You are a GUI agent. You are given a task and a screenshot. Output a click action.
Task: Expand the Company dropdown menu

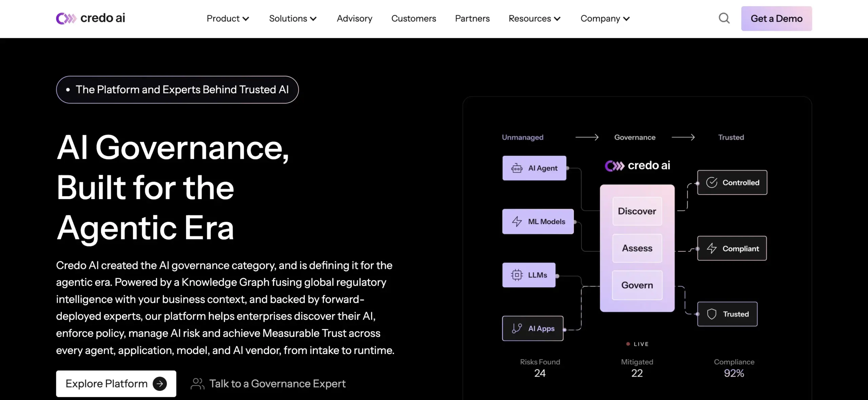605,19
